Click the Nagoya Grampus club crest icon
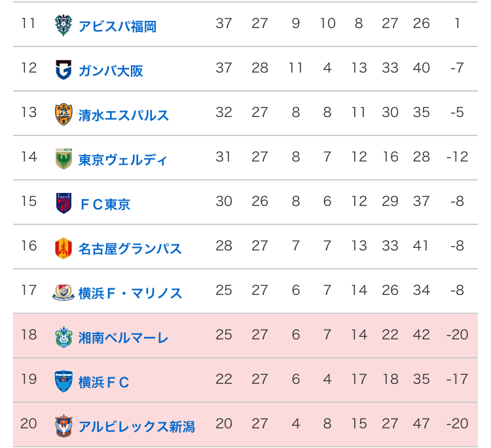The width and height of the screenshot is (491, 448). point(63,247)
